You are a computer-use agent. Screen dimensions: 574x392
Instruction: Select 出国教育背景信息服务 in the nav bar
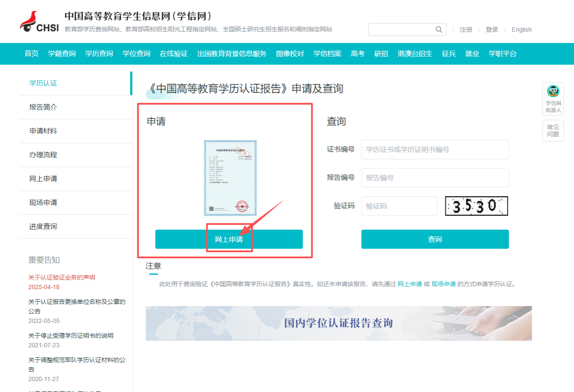tap(232, 54)
